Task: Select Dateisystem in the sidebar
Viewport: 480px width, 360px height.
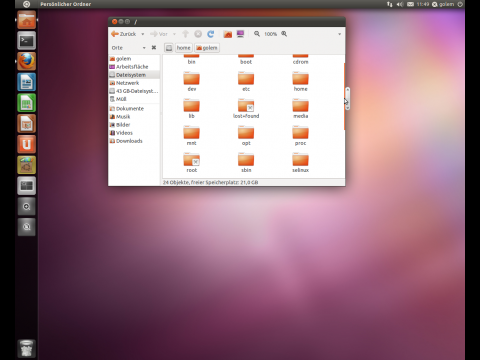Action: point(134,75)
